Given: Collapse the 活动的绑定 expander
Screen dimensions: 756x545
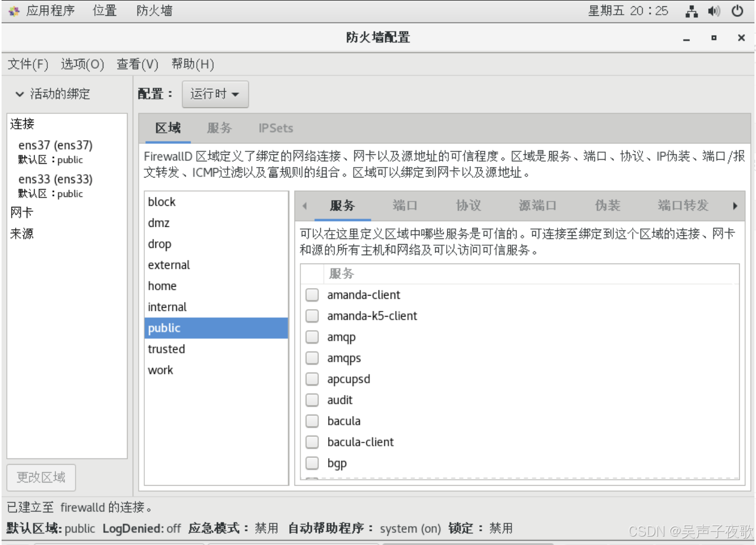Looking at the screenshot, I should pyautogui.click(x=20, y=94).
